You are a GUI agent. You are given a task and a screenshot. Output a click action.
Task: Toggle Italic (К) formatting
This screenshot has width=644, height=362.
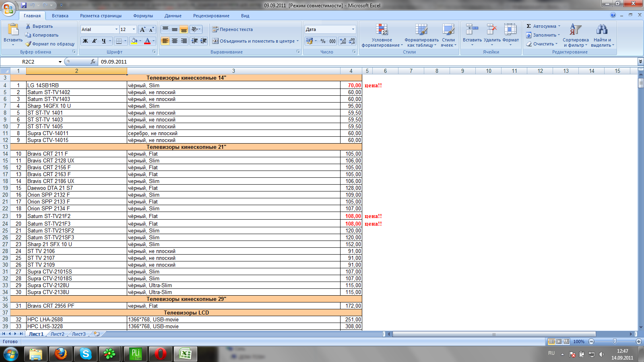(94, 41)
